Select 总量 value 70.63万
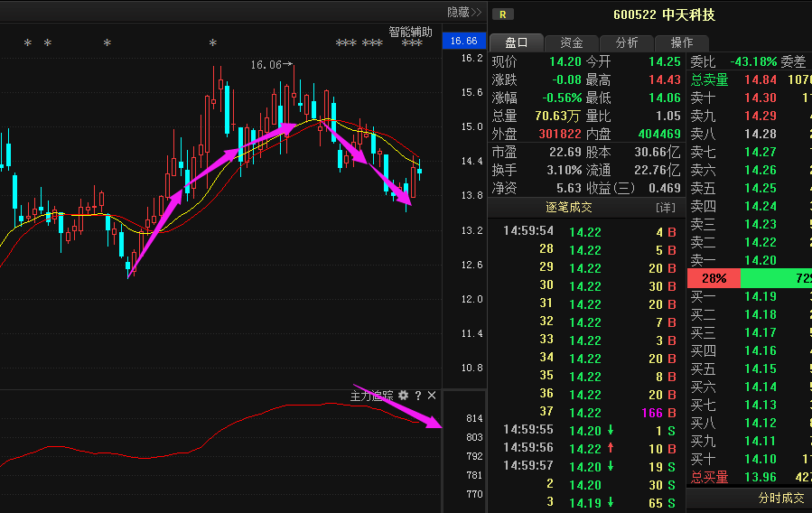Image resolution: width=812 pixels, height=513 pixels. (558, 116)
